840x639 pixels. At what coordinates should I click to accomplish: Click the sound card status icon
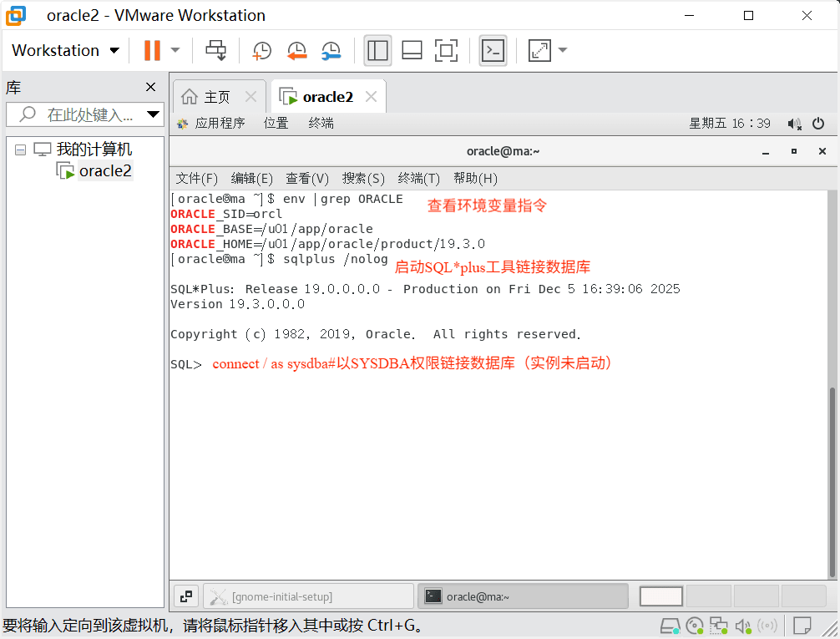coord(743,626)
